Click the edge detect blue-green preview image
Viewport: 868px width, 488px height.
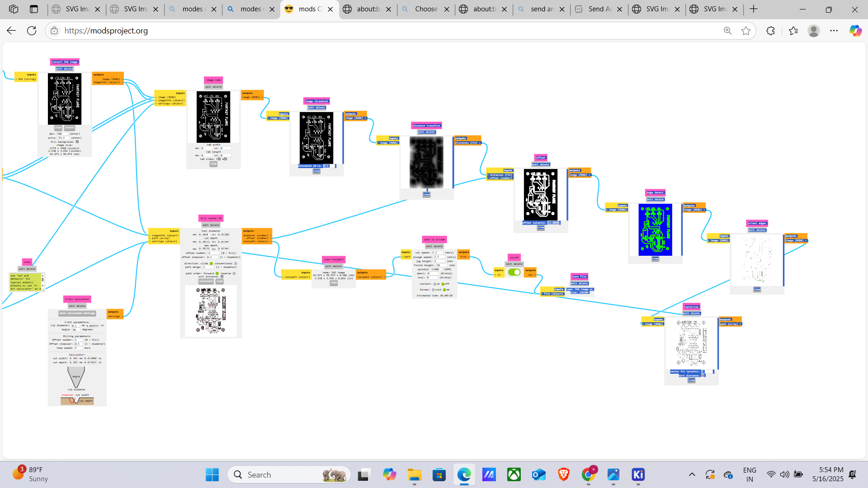(655, 230)
